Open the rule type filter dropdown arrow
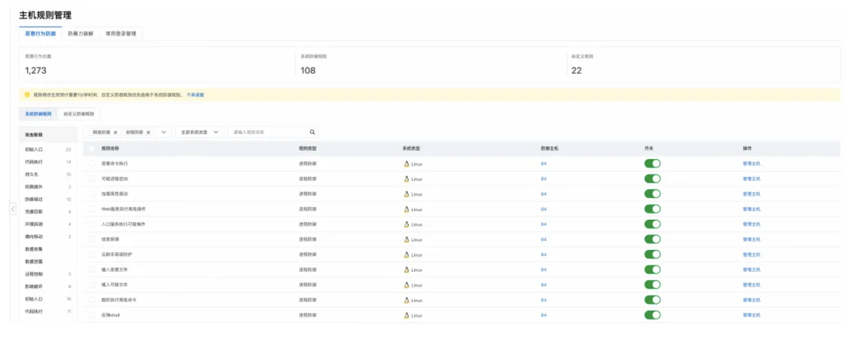This screenshot has height=338, width=868. click(x=164, y=132)
